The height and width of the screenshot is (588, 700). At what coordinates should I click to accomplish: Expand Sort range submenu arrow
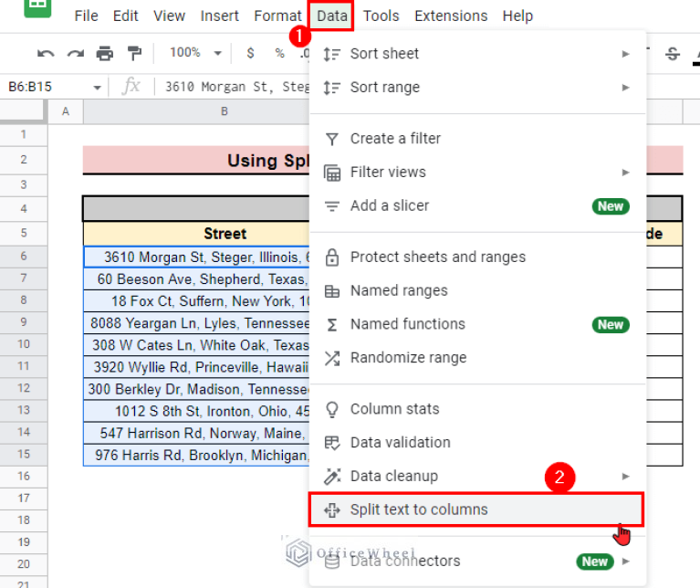(626, 88)
